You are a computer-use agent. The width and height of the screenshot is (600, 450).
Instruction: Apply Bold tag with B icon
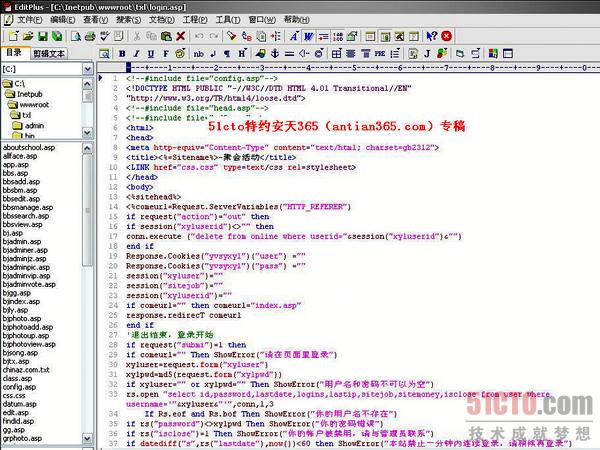[x=122, y=54]
